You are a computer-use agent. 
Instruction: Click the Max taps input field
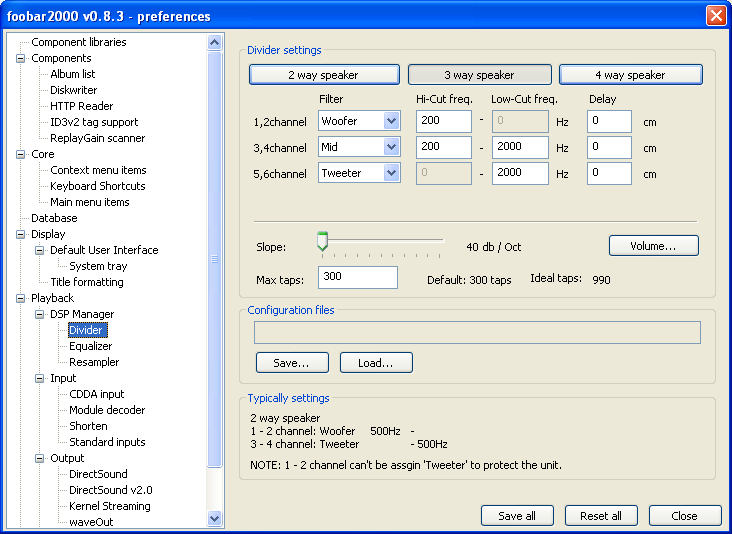click(358, 277)
